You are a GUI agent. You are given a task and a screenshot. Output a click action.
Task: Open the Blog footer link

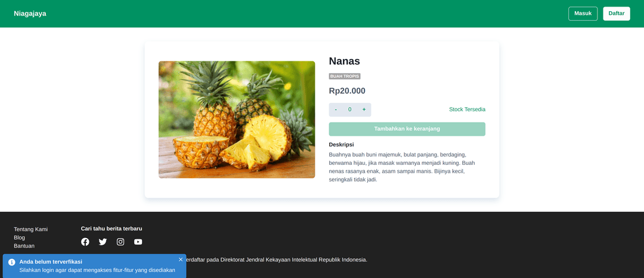click(x=20, y=238)
